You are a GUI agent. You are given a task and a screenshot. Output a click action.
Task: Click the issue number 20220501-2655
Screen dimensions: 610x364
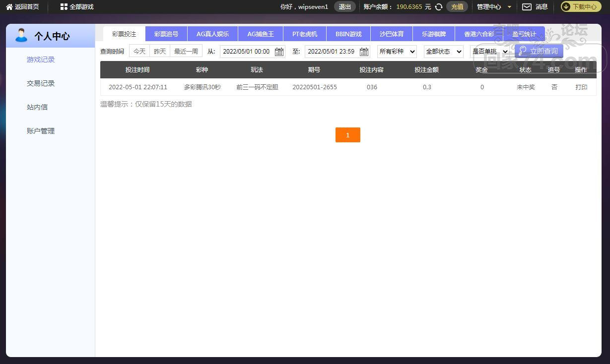click(x=315, y=87)
